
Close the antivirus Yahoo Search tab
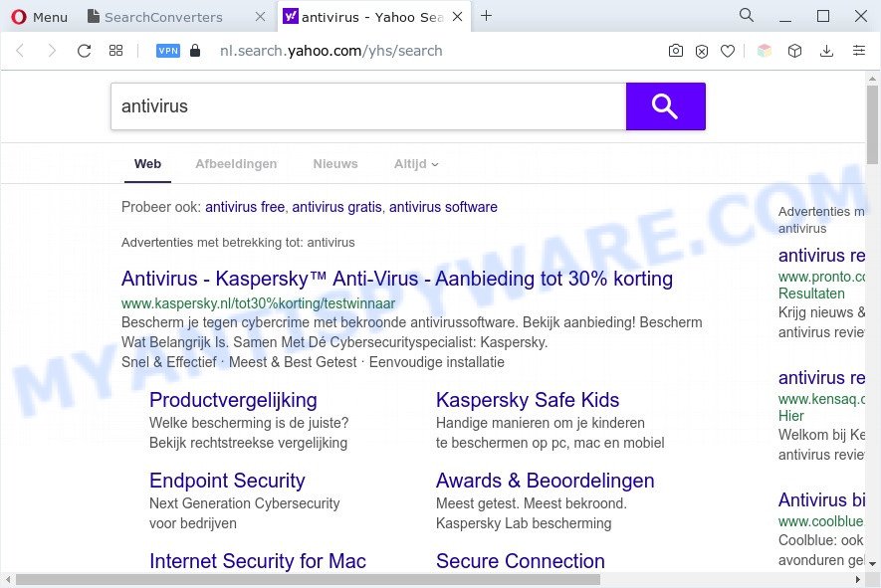point(457,17)
